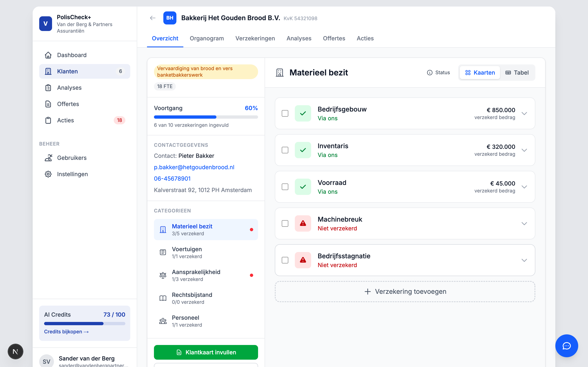This screenshot has height=367, width=588.
Task: Tick the Machinebreuk checkbox
Action: 285,223
